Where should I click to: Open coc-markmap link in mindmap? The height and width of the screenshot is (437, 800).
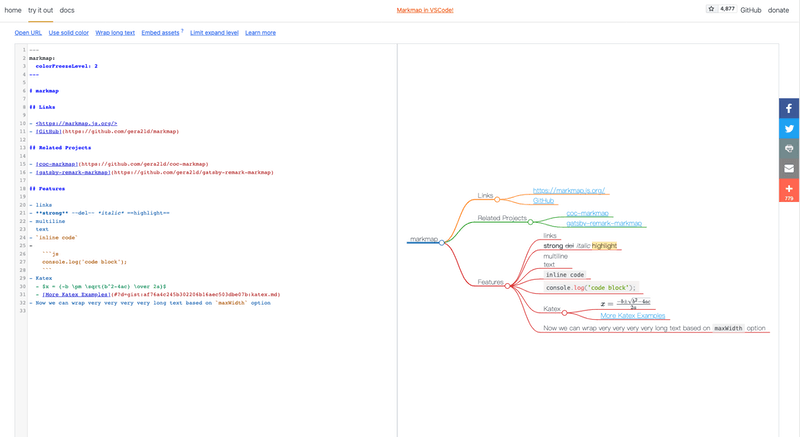pyautogui.click(x=587, y=213)
